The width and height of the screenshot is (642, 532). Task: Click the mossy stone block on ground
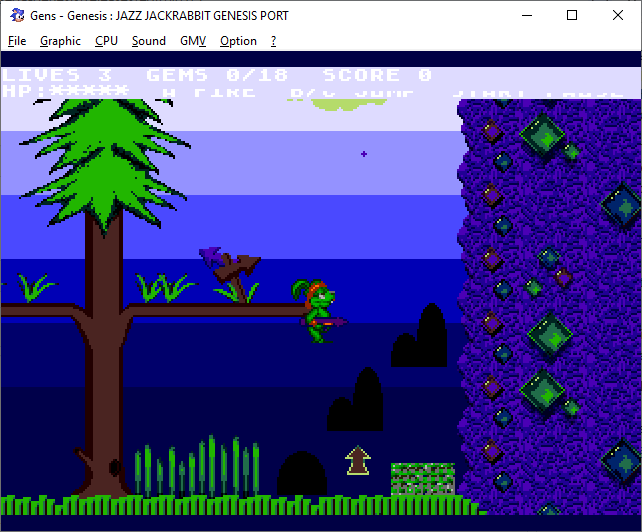tap(423, 479)
